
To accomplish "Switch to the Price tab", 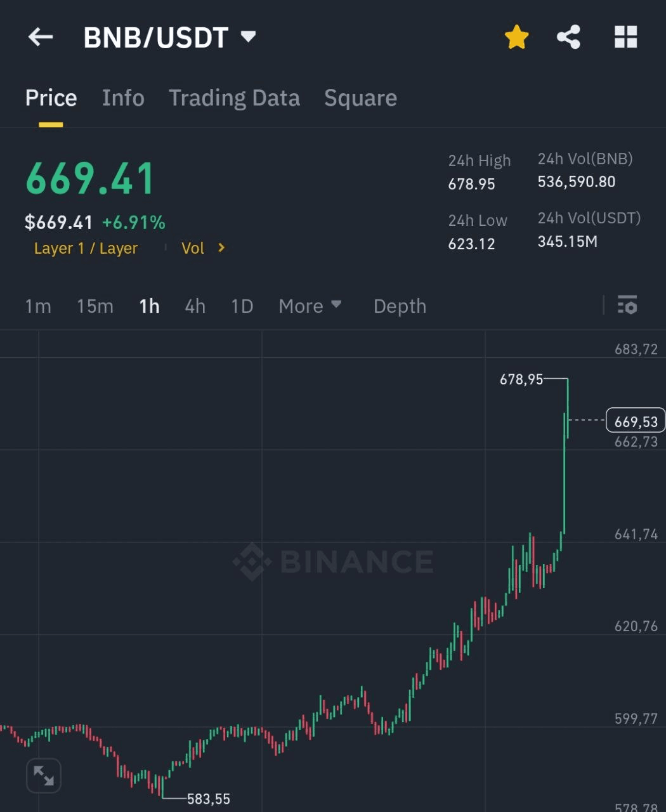I will point(51,98).
